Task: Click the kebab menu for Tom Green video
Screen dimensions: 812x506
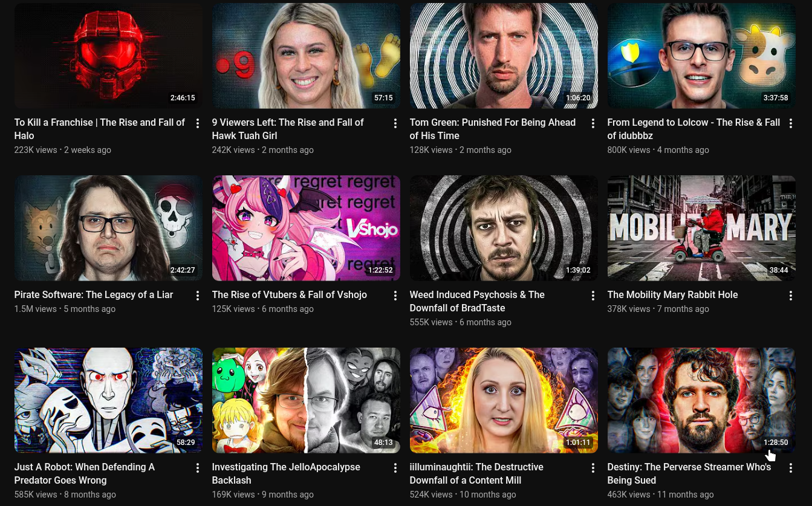Action: 593,123
